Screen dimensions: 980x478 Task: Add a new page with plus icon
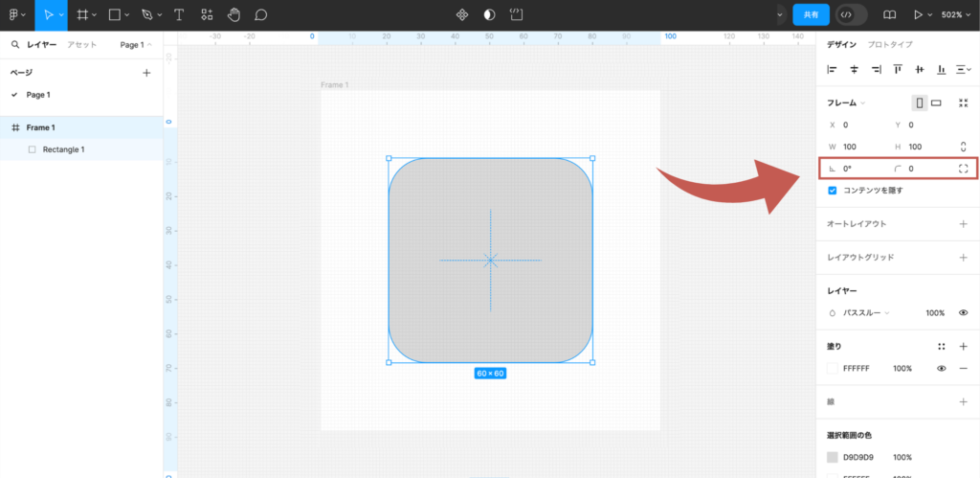point(146,73)
